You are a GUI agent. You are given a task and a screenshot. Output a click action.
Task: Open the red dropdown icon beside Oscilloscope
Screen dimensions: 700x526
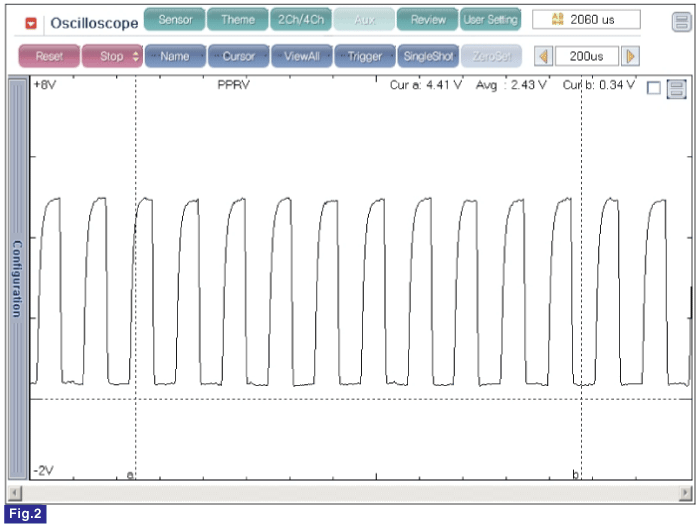point(31,23)
